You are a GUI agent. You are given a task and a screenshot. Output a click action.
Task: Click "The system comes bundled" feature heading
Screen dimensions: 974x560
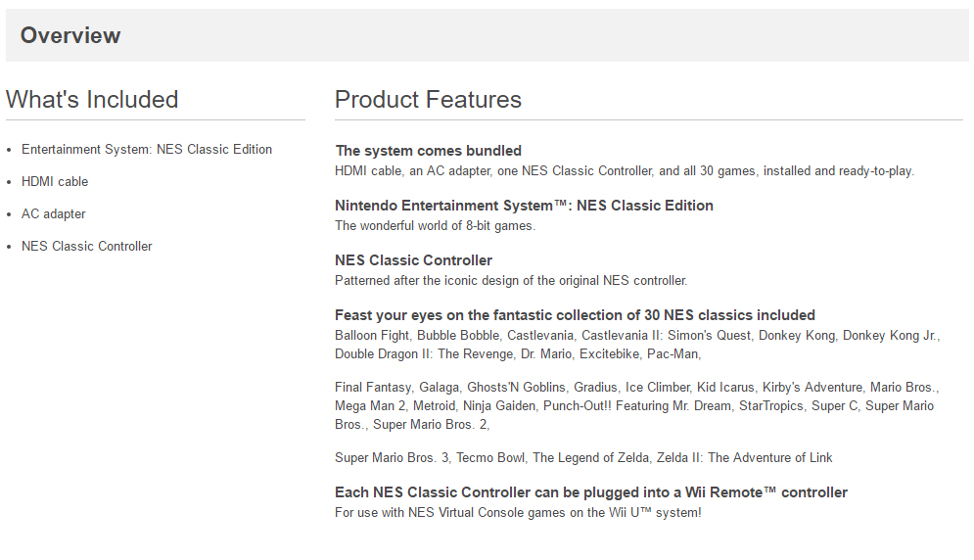428,151
